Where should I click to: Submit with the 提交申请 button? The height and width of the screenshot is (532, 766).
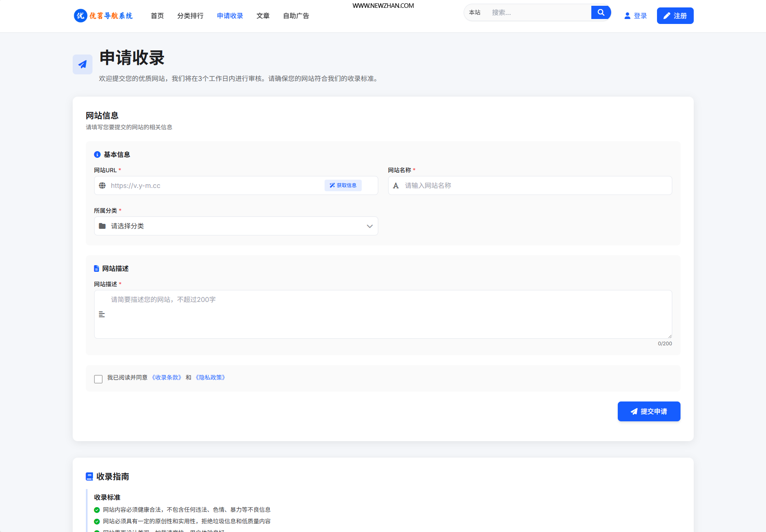649,411
